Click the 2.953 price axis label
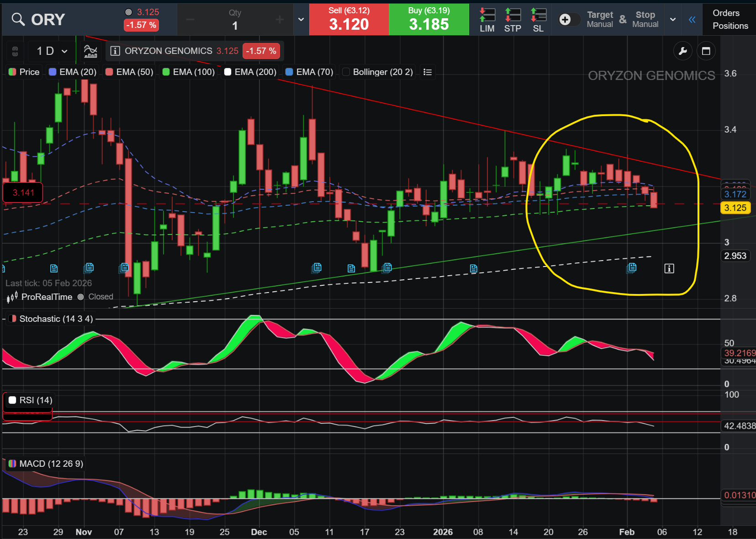 [735, 256]
